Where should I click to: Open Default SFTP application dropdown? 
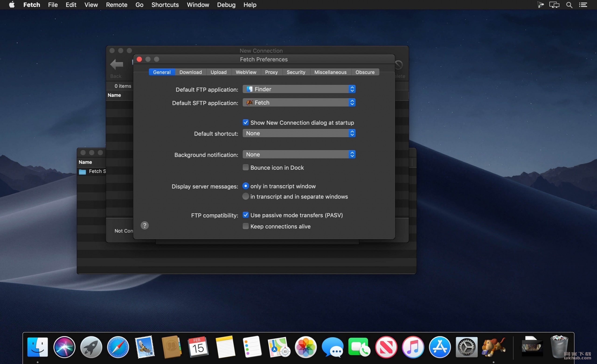299,103
